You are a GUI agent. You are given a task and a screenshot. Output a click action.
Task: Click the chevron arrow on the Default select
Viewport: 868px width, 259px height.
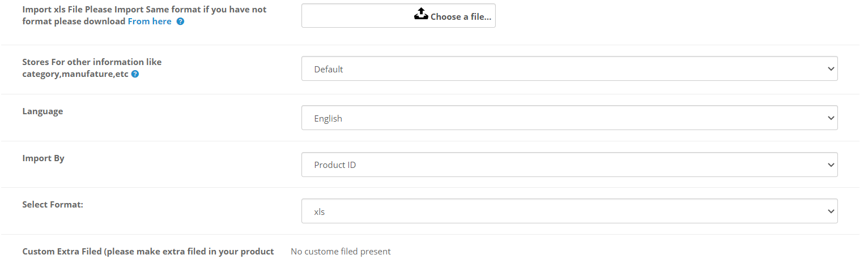(831, 69)
